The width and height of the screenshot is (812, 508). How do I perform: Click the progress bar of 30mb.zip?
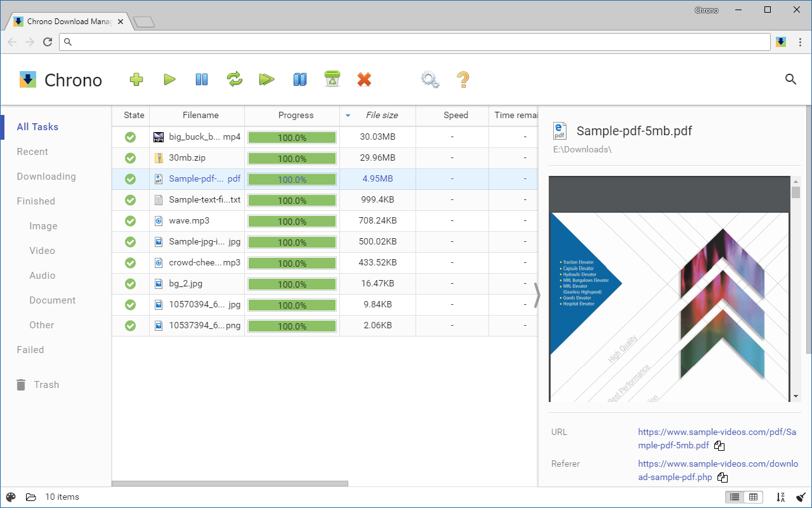coord(292,158)
